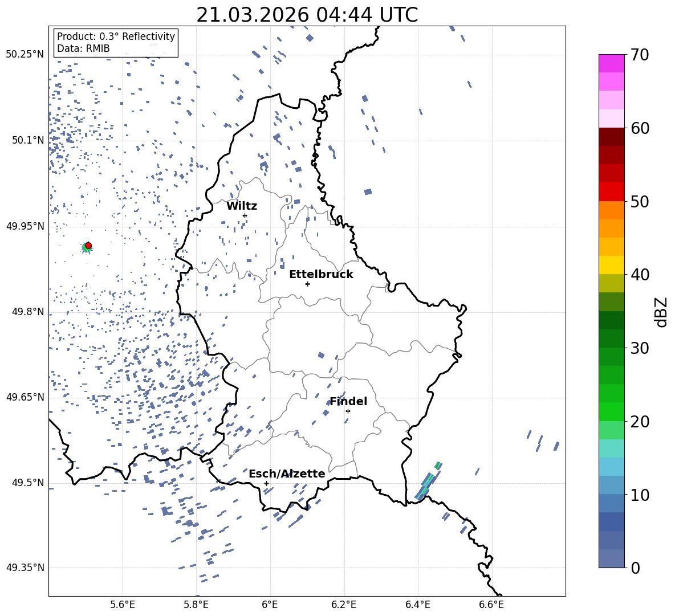
Task: Click the 6.4°E longitude label
Action: [x=417, y=605]
